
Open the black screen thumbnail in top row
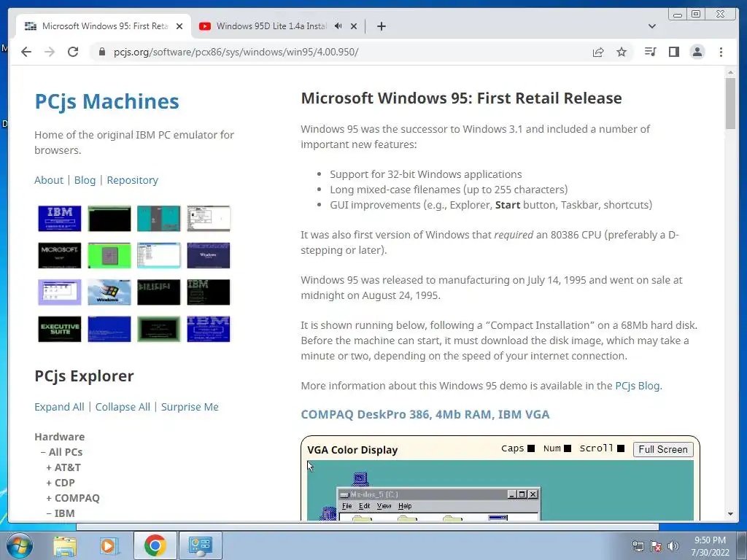pyautogui.click(x=109, y=219)
